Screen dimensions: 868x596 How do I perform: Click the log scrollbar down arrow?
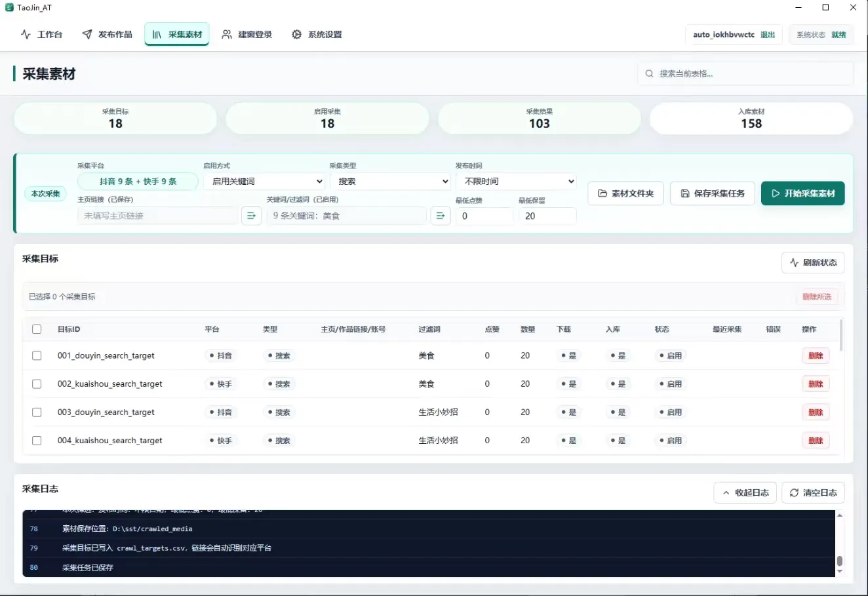(x=840, y=572)
